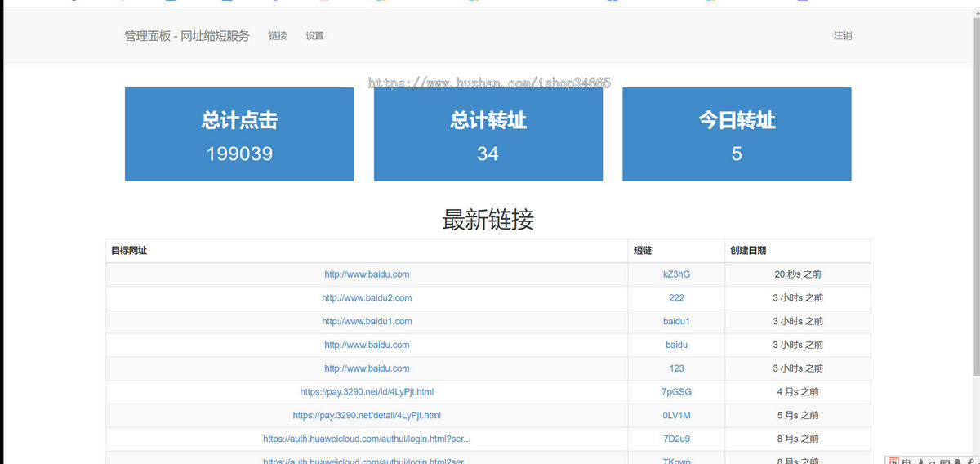Click short link 7pGSG
Screen dimensions: 980x464
tap(676, 392)
